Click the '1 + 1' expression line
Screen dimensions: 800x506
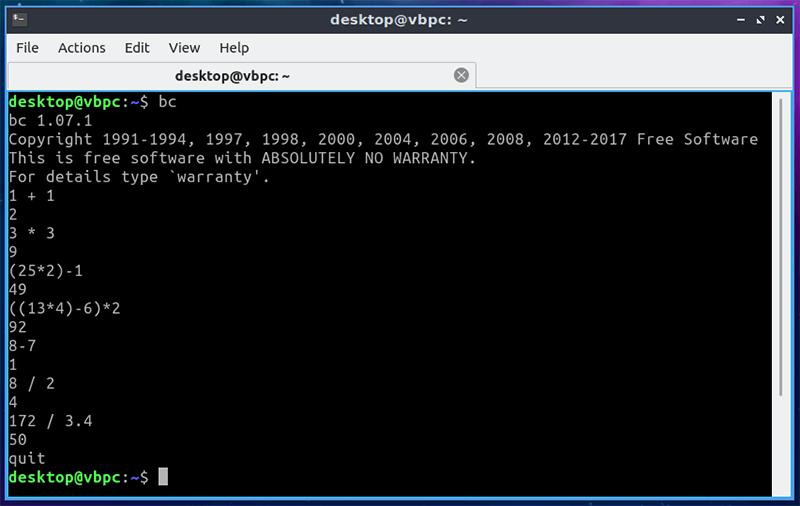click(32, 196)
